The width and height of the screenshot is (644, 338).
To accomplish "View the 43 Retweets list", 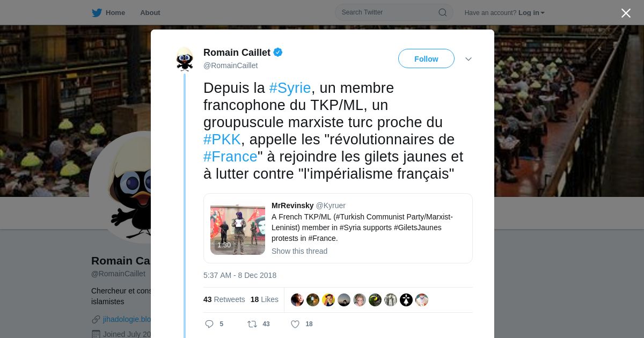I will (224, 299).
